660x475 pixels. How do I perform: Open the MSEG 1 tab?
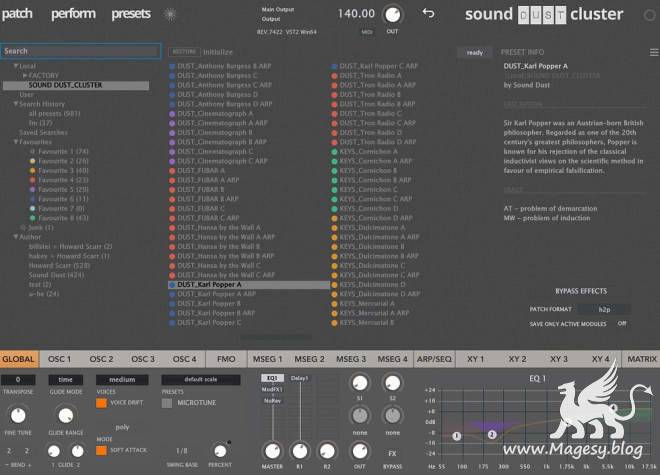pyautogui.click(x=267, y=359)
